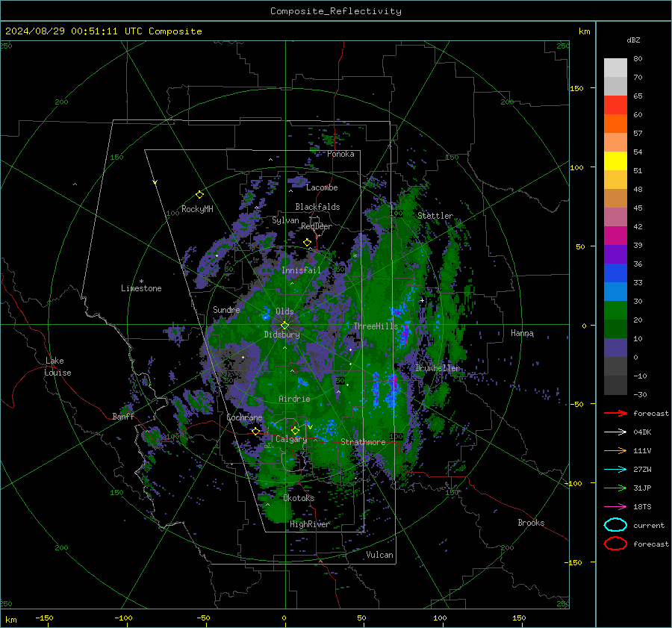Click the Vulcan city label

tap(379, 555)
